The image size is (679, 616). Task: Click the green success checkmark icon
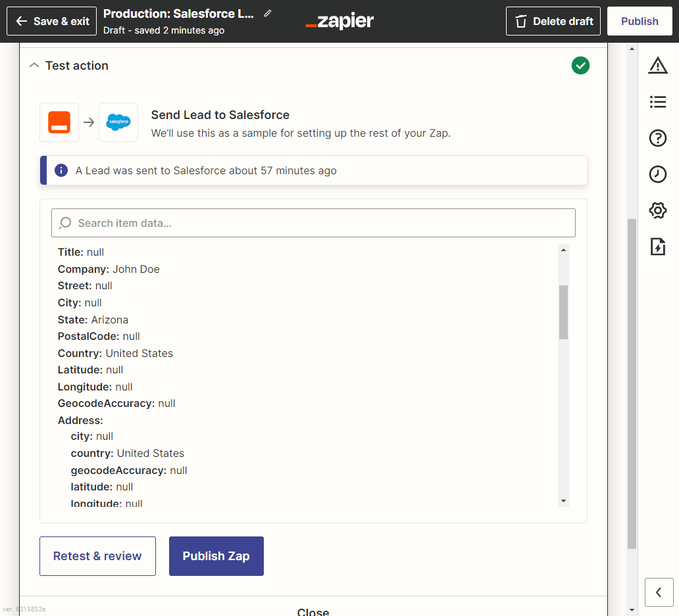coord(580,65)
